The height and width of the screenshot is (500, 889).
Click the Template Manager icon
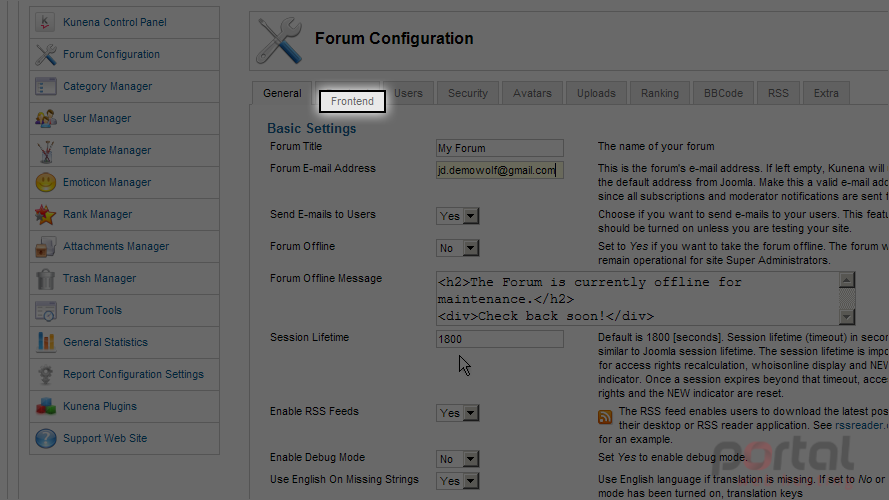point(45,151)
